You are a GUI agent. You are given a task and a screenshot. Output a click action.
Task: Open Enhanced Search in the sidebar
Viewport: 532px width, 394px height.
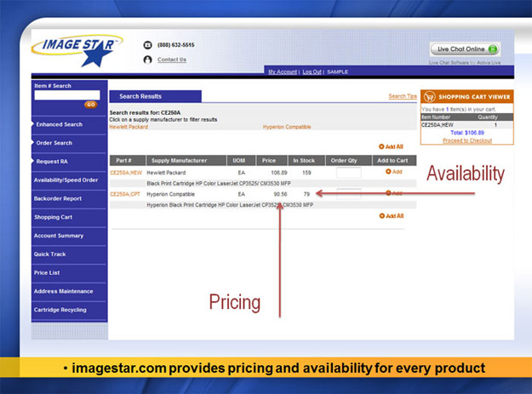60,124
